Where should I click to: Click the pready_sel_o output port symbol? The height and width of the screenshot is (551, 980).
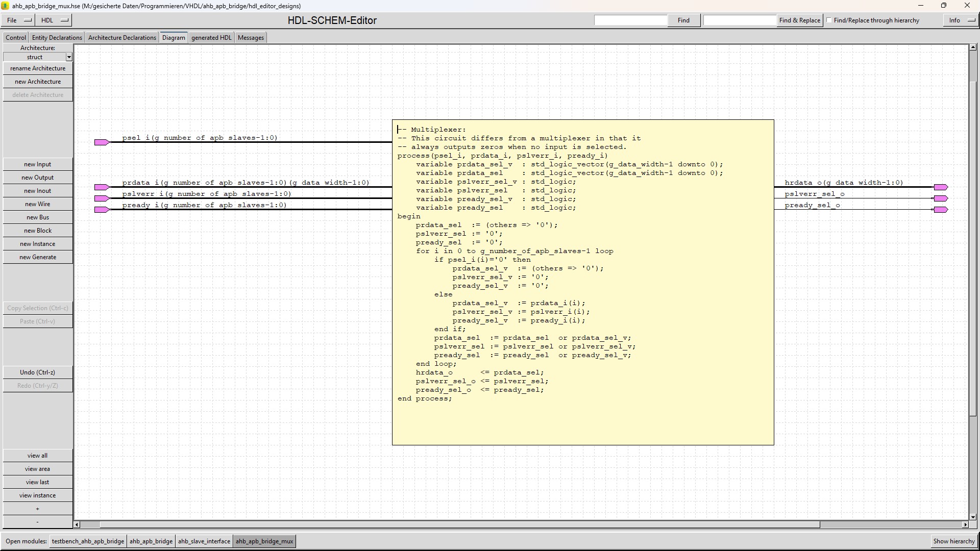[941, 210]
